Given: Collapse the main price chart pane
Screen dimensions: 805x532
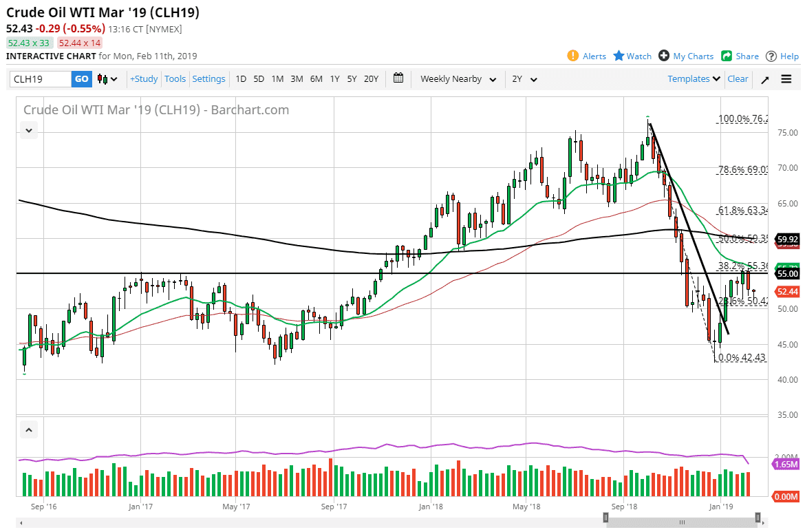Looking at the screenshot, I should pyautogui.click(x=30, y=129).
